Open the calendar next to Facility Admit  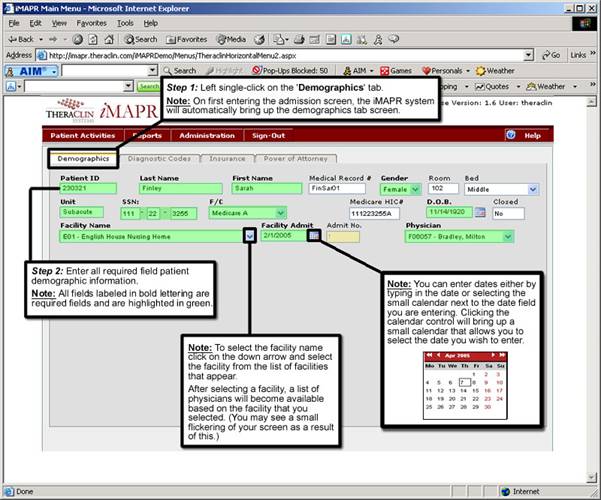314,237
